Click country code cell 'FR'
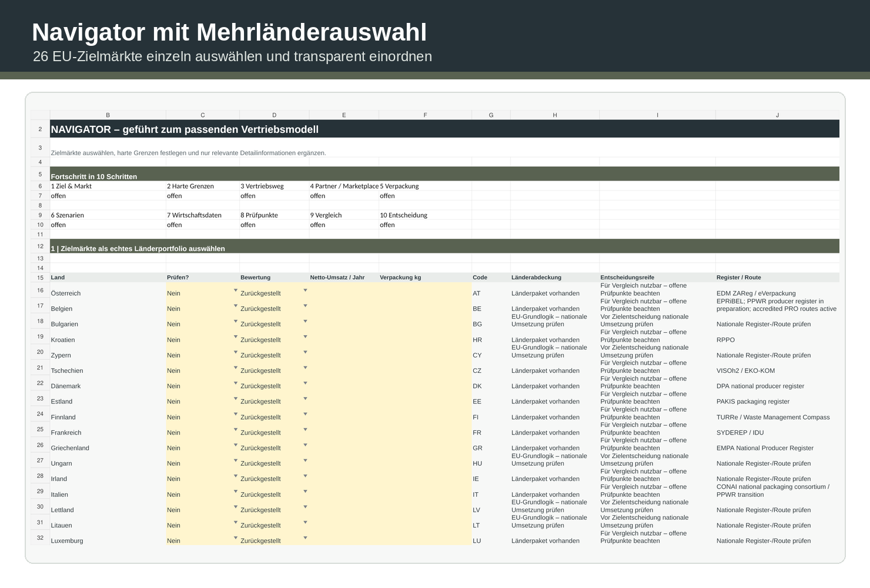Viewport: 870px width, 588px height. (491, 429)
